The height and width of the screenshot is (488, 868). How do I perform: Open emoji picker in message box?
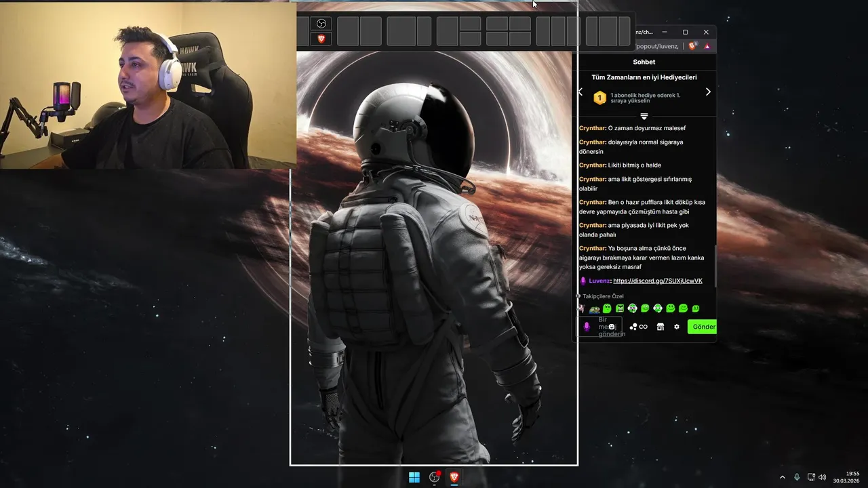pos(612,327)
